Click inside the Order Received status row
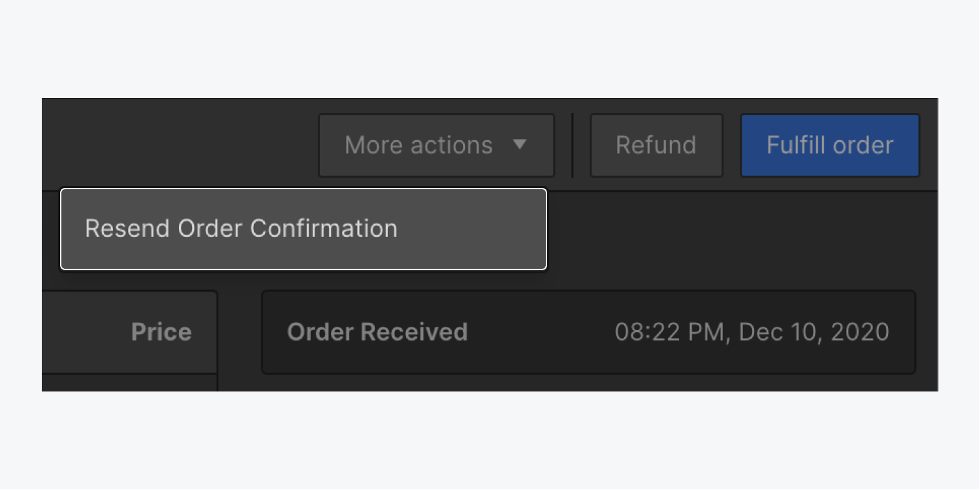The image size is (980, 490). (x=588, y=332)
